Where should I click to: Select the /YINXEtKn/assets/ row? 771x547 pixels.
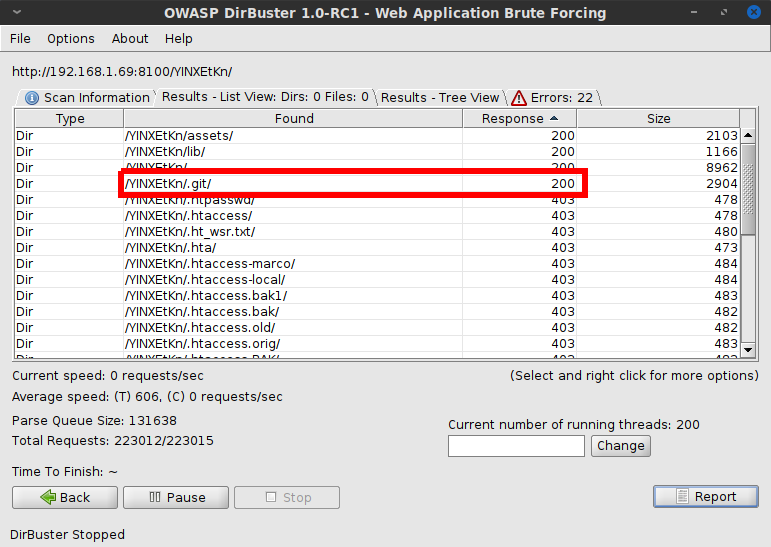click(x=300, y=135)
